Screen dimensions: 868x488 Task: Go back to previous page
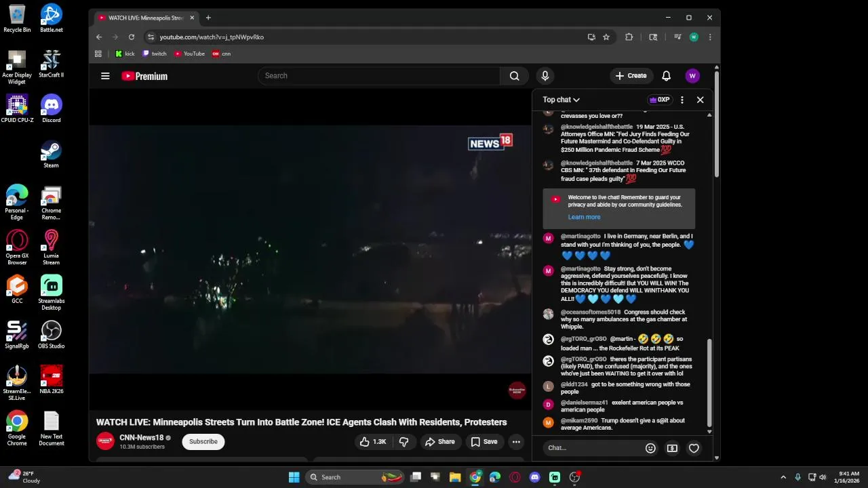point(99,37)
